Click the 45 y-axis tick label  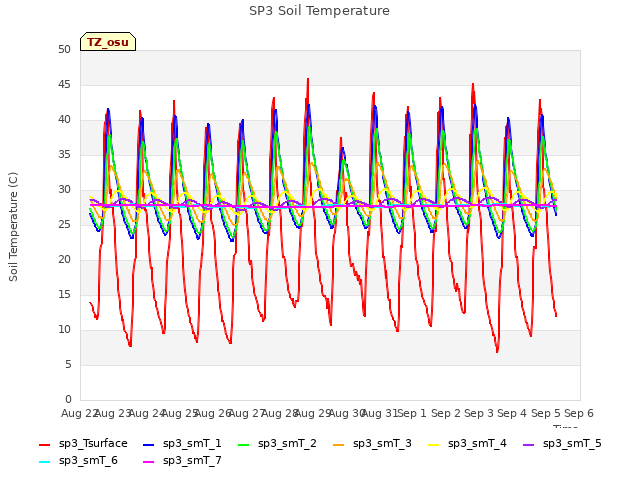click(x=64, y=84)
